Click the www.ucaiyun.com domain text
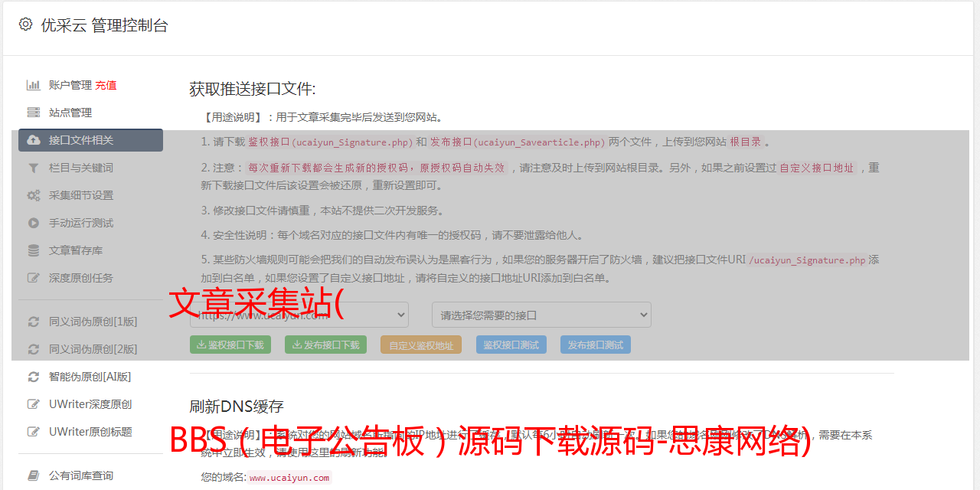This screenshot has width=980, height=490. coord(289,477)
